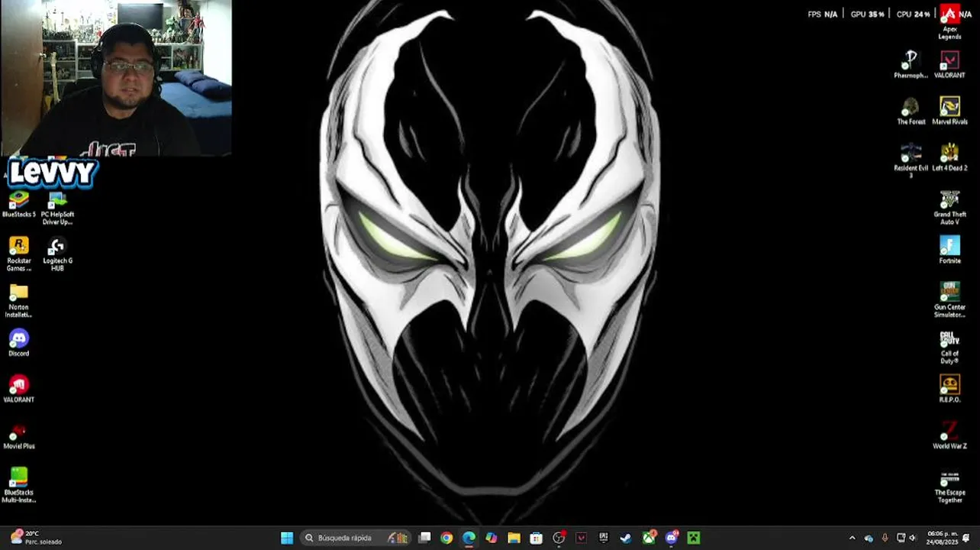
Task: Open Microsoft Store from the taskbar
Action: [536, 538]
